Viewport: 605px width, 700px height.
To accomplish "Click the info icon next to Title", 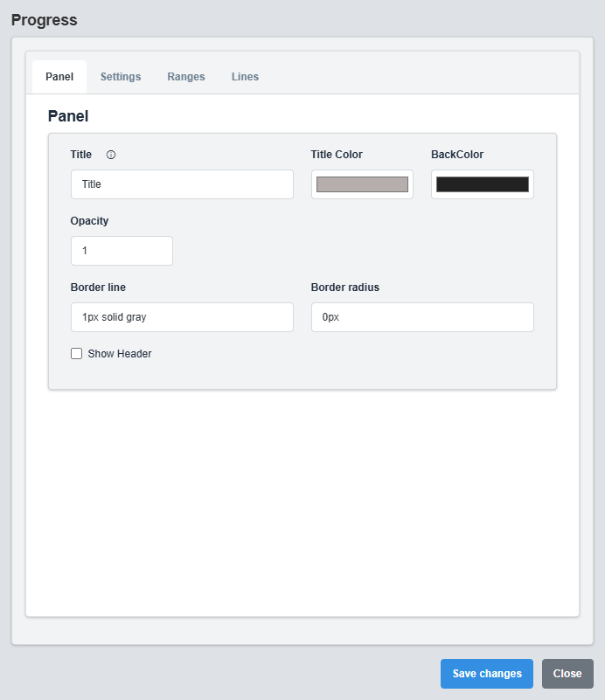I will pyautogui.click(x=110, y=154).
